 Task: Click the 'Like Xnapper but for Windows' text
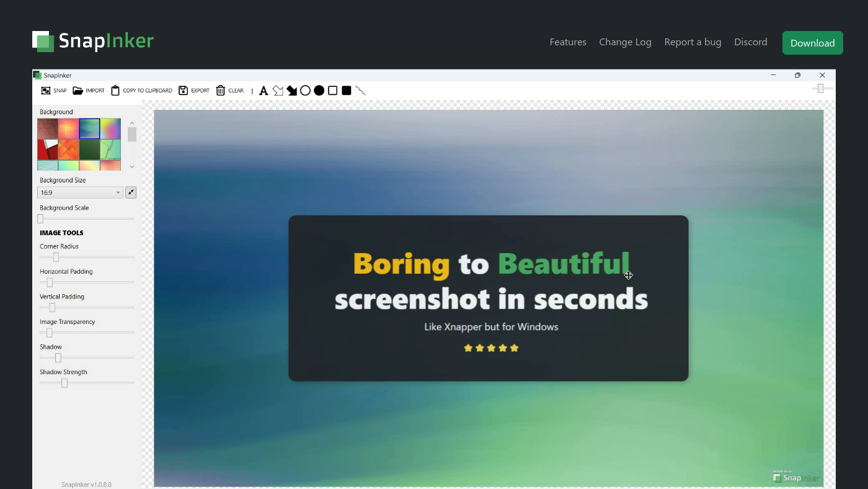tap(491, 327)
